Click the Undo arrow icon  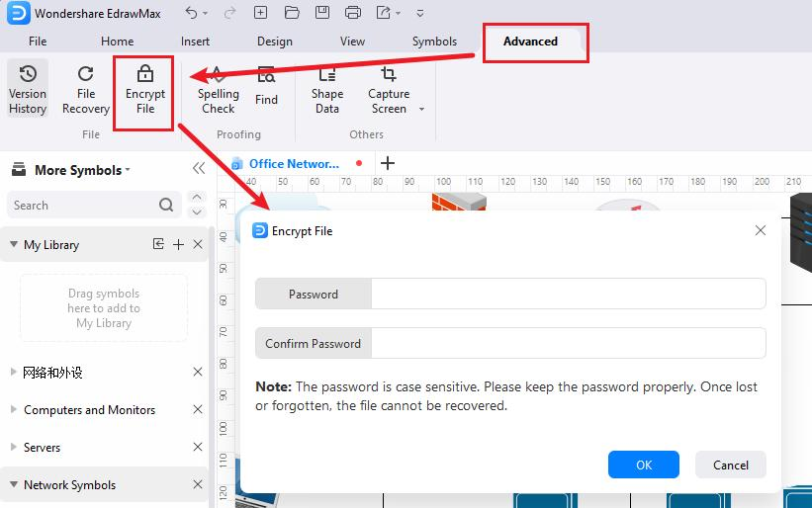tap(191, 13)
